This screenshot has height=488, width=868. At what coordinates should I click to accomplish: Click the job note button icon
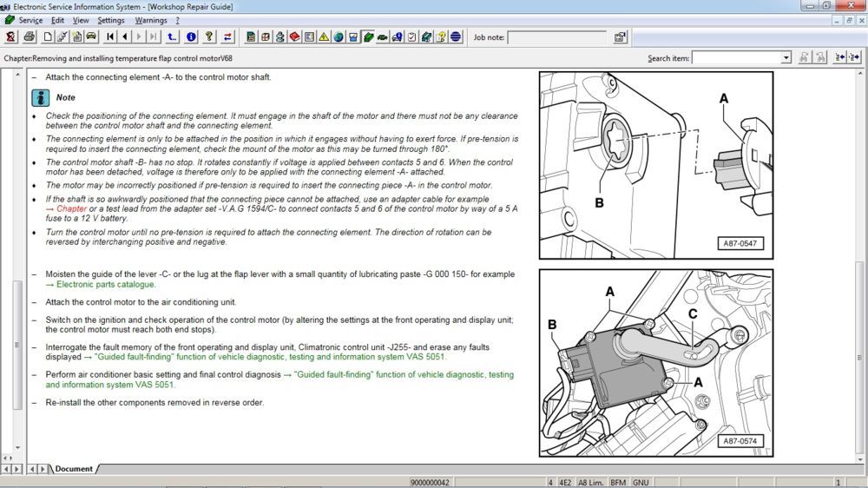(620, 37)
